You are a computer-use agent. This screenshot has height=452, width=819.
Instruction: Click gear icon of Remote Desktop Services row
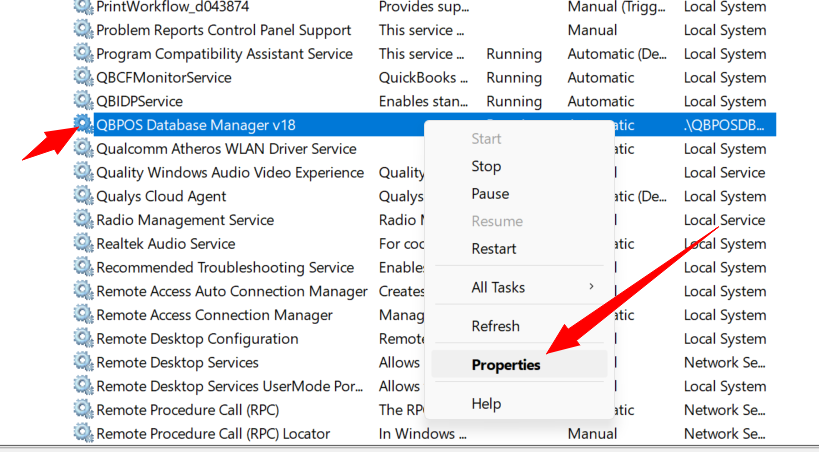[83, 362]
